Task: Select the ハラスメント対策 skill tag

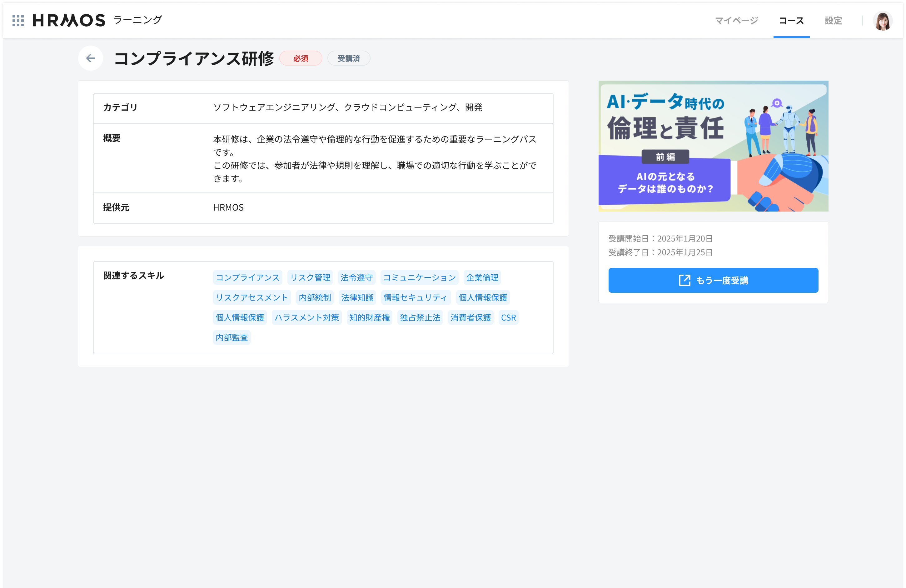Action: [306, 318]
